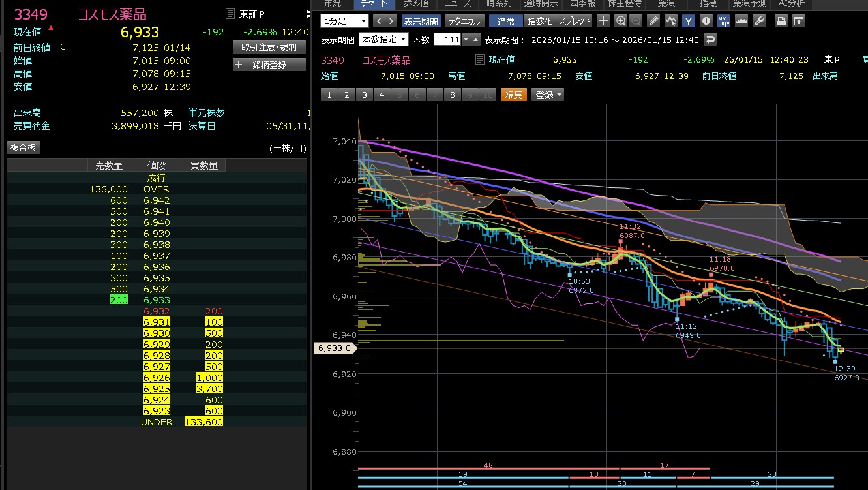This screenshot has height=490, width=868.
Task: Click the yen symbol toolbar icon
Action: [689, 21]
